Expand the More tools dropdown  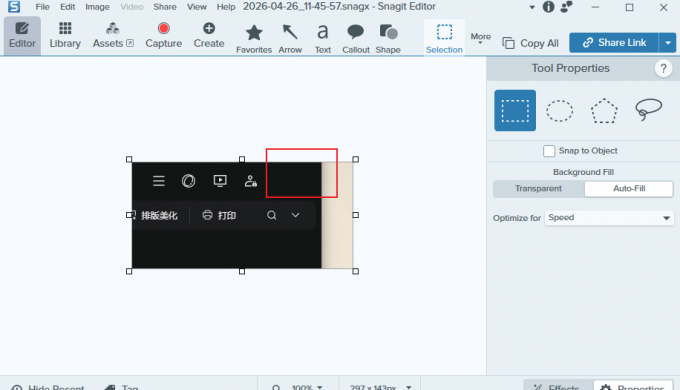point(481,38)
